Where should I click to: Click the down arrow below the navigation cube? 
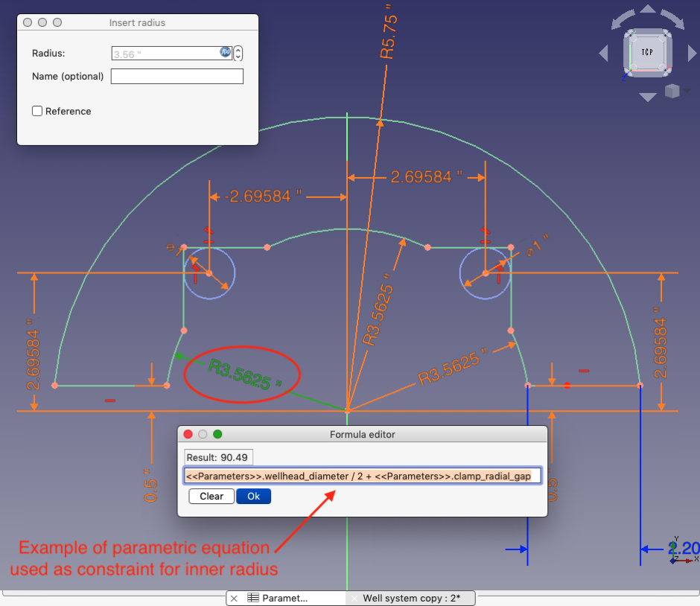pos(647,97)
